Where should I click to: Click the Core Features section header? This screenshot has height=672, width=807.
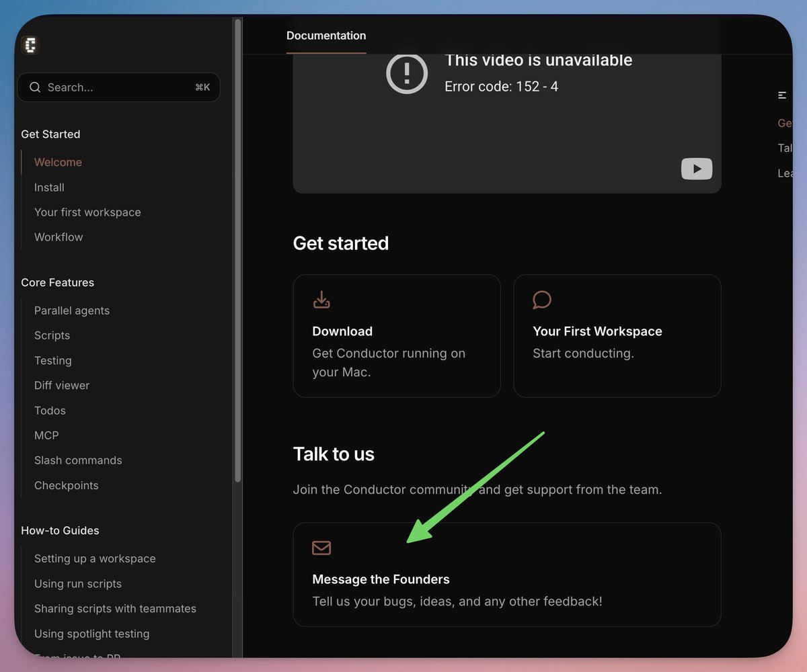(x=57, y=283)
